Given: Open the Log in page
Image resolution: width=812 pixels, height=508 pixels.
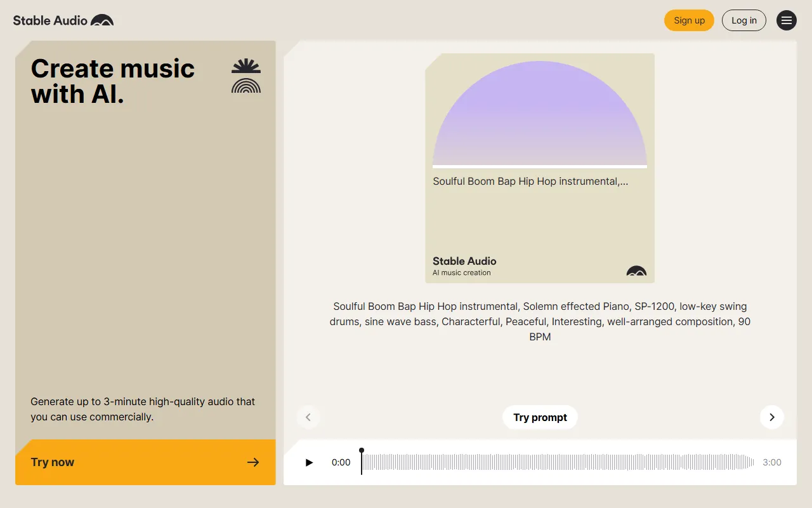Looking at the screenshot, I should click(744, 20).
